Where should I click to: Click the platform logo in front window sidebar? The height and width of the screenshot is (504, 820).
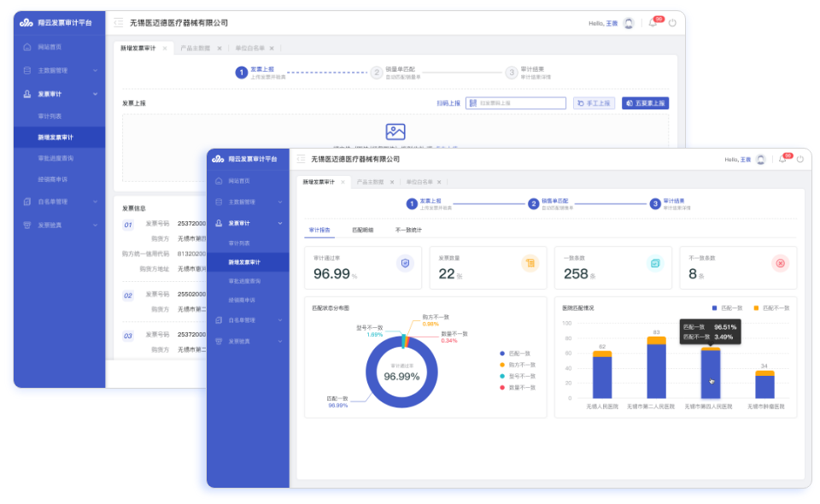coord(218,159)
